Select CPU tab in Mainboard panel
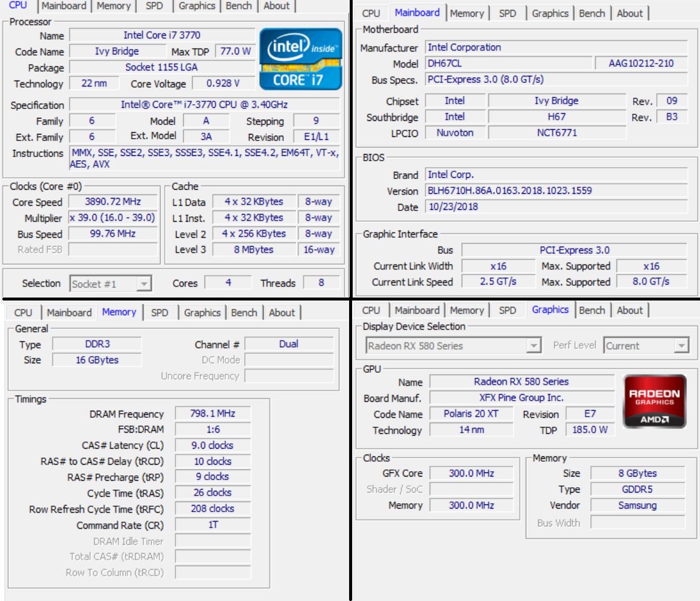This screenshot has height=601, width=700. pos(371,14)
